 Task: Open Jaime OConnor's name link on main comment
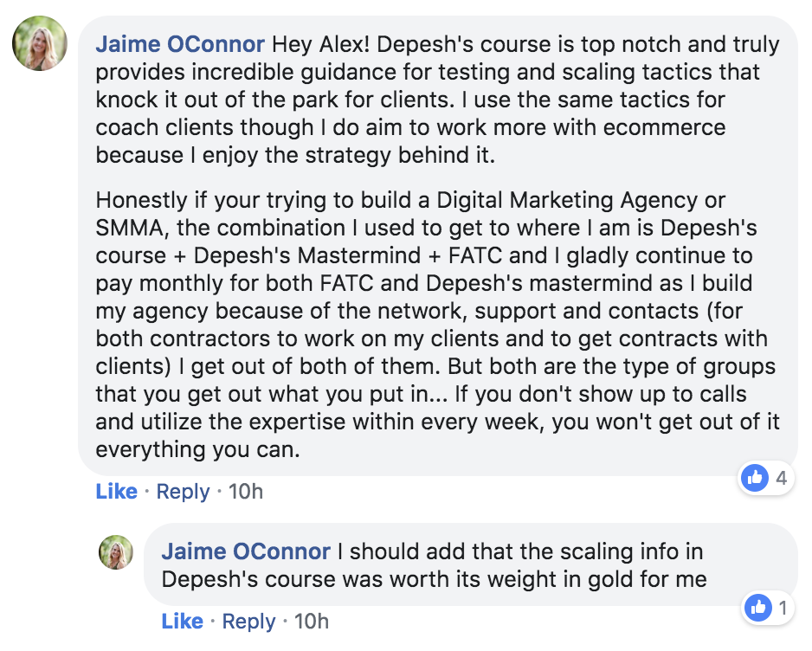[x=179, y=44]
